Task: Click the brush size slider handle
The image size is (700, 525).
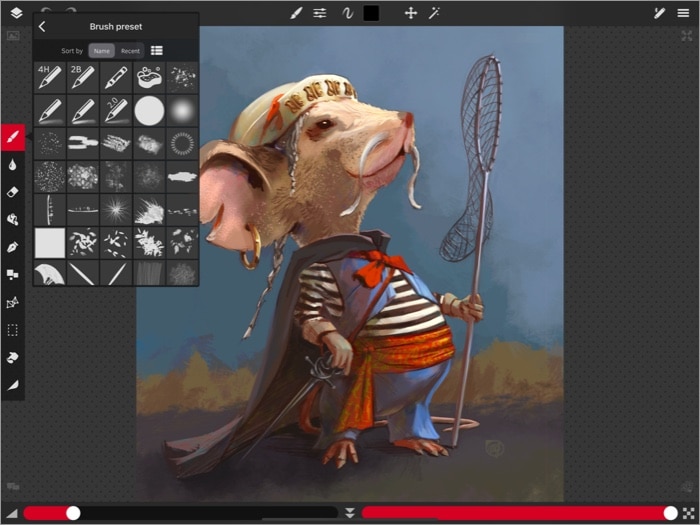Action: [x=73, y=513]
